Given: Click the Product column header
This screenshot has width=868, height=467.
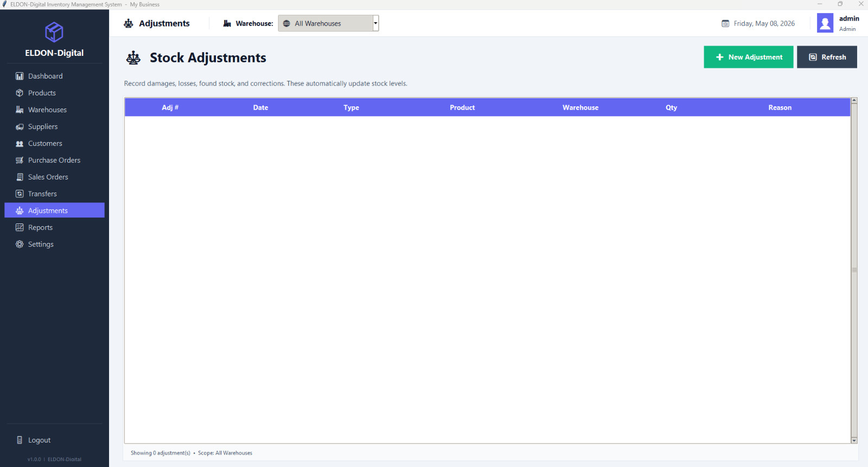Looking at the screenshot, I should pyautogui.click(x=462, y=107).
